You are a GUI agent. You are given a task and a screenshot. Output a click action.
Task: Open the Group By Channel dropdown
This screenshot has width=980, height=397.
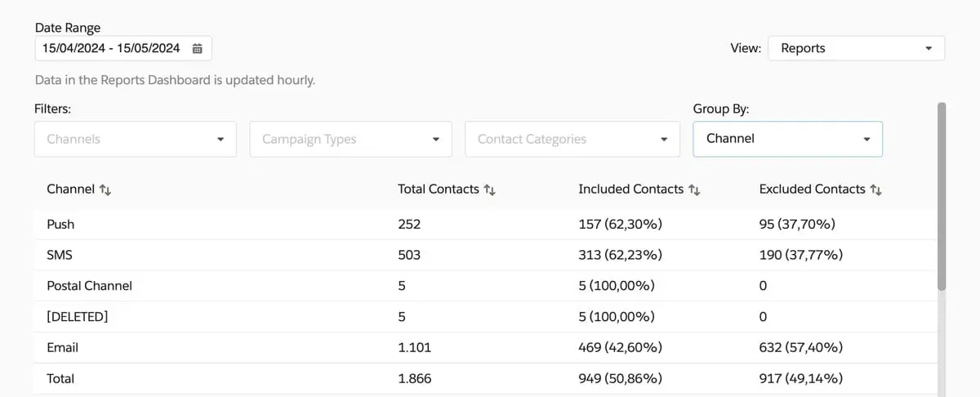tap(787, 139)
